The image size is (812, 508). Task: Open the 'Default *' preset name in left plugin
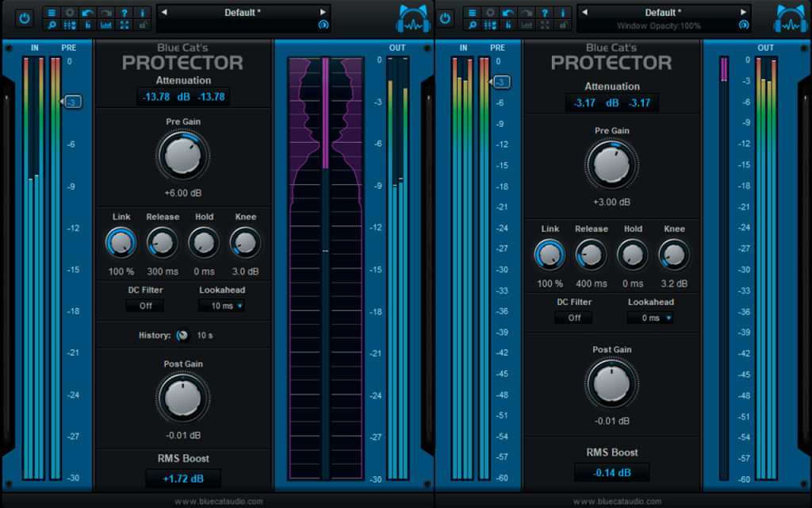click(243, 13)
